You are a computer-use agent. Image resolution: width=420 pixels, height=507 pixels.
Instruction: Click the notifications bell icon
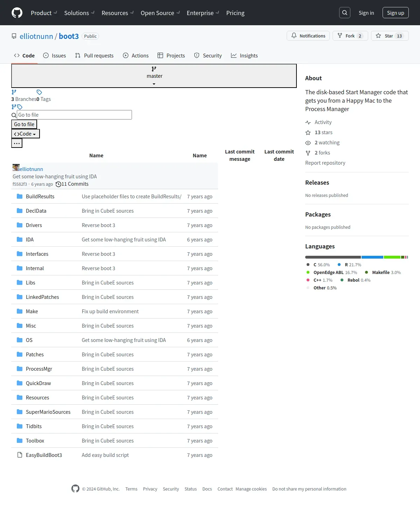[294, 36]
